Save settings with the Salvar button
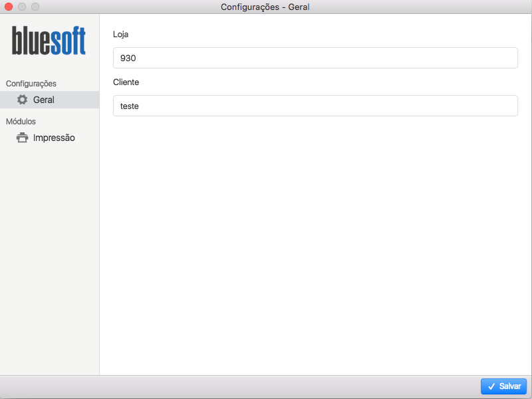Screen dimensions: 532x399 pyautogui.click(x=503, y=386)
